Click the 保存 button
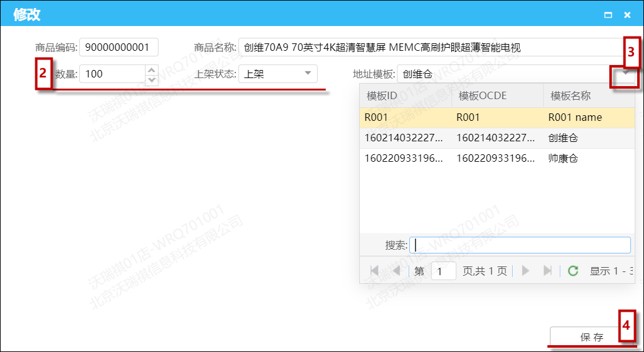This screenshot has height=352, width=644. [x=591, y=337]
